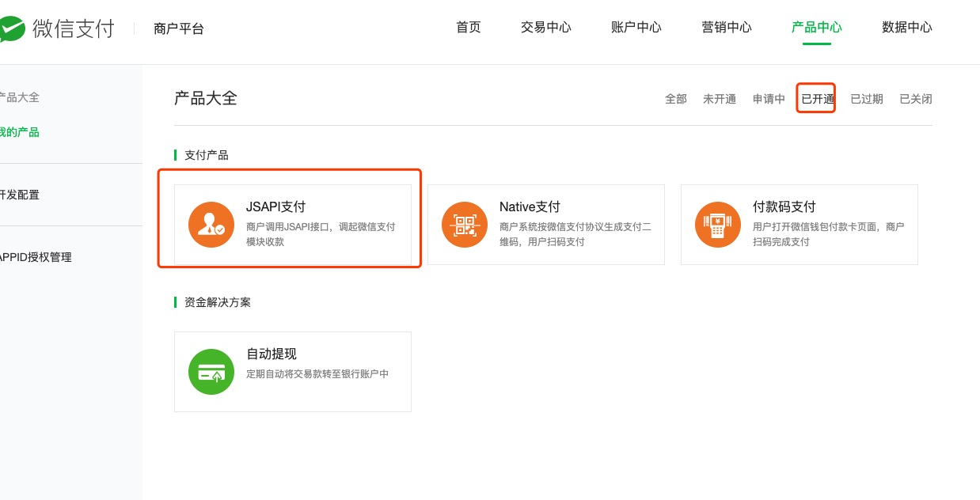980x500 pixels.
Task: Select the 产品中心 navigation tab
Action: pos(817,27)
